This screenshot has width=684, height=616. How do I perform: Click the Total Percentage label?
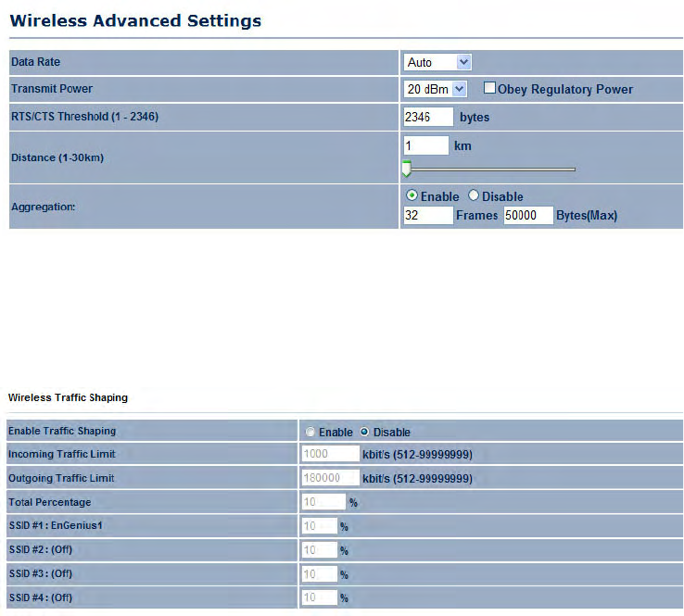click(50, 502)
